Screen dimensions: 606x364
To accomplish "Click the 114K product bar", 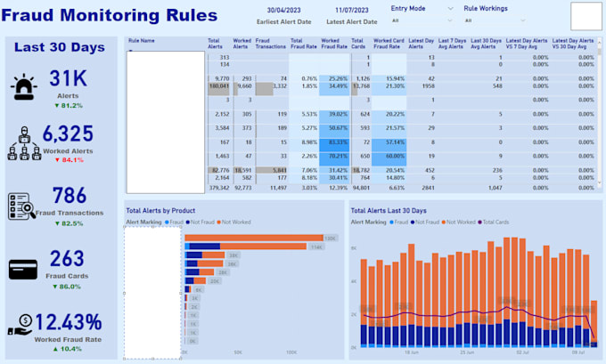I will pos(246,247).
